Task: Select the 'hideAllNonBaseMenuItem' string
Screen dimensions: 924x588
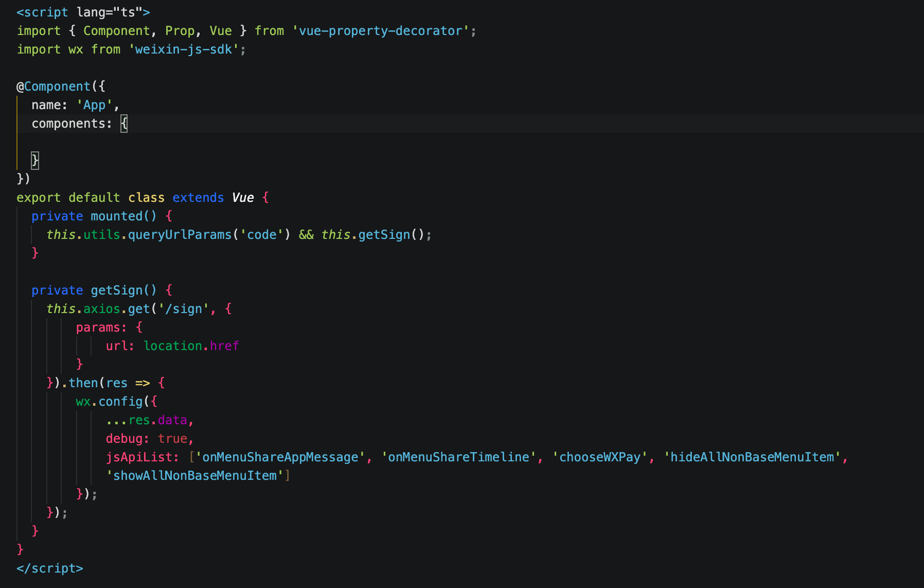Action: click(752, 457)
